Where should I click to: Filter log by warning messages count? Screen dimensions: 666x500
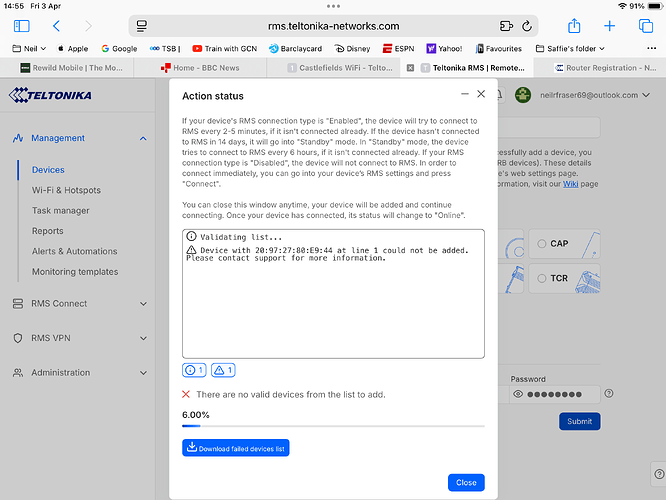click(223, 370)
